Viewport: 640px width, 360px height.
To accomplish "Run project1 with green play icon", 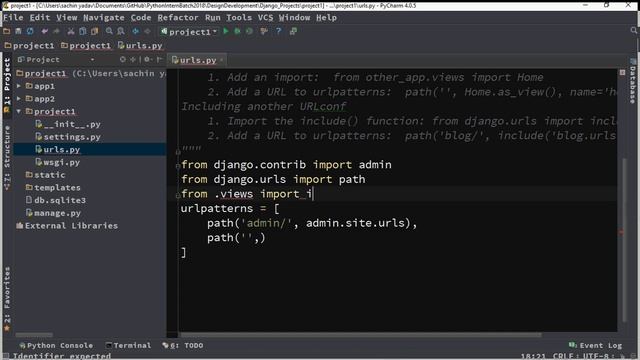I will click(226, 31).
